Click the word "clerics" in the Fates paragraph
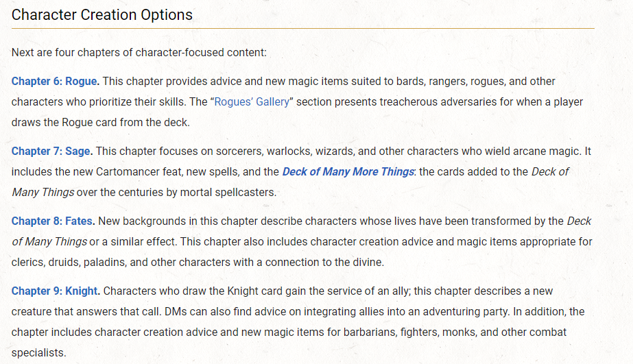 coord(29,263)
